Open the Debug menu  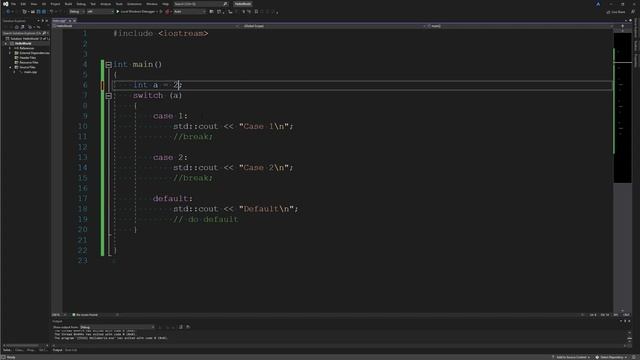(x=81, y=4)
